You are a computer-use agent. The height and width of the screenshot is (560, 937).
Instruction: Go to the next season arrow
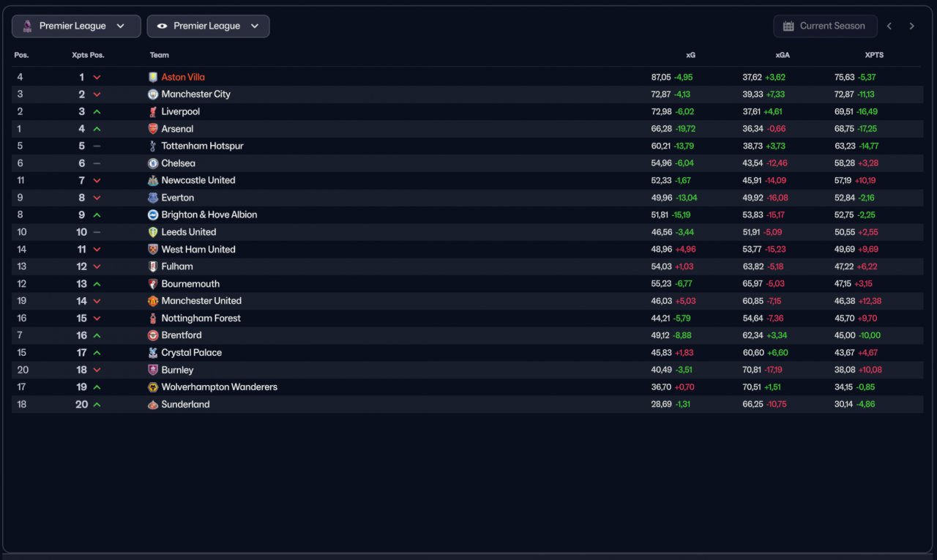tap(911, 26)
